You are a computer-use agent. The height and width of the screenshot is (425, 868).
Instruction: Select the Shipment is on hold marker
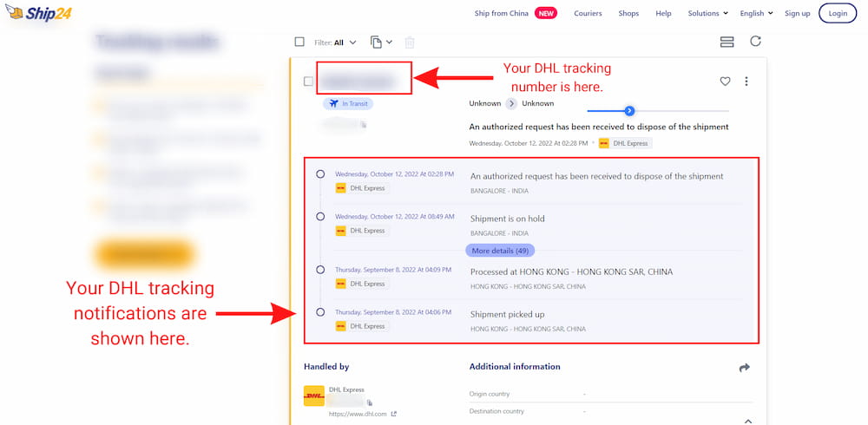(320, 216)
